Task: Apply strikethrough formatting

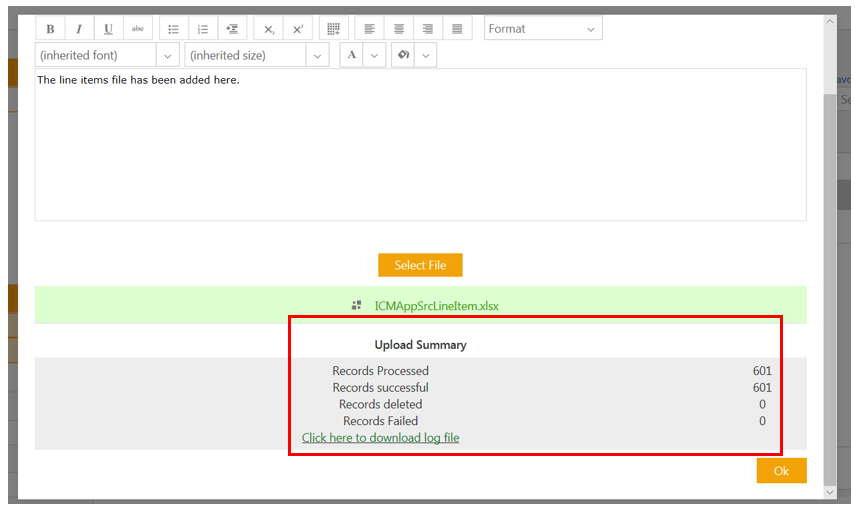Action: pos(138,29)
